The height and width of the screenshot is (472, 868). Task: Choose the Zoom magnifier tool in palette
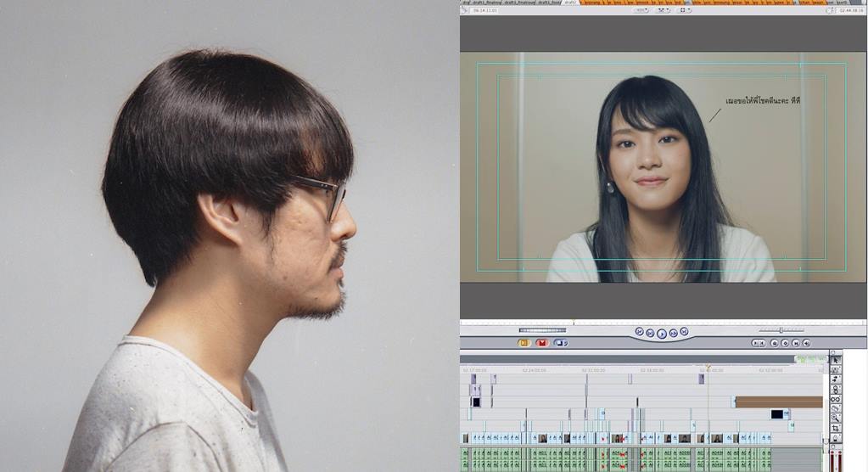click(x=836, y=418)
